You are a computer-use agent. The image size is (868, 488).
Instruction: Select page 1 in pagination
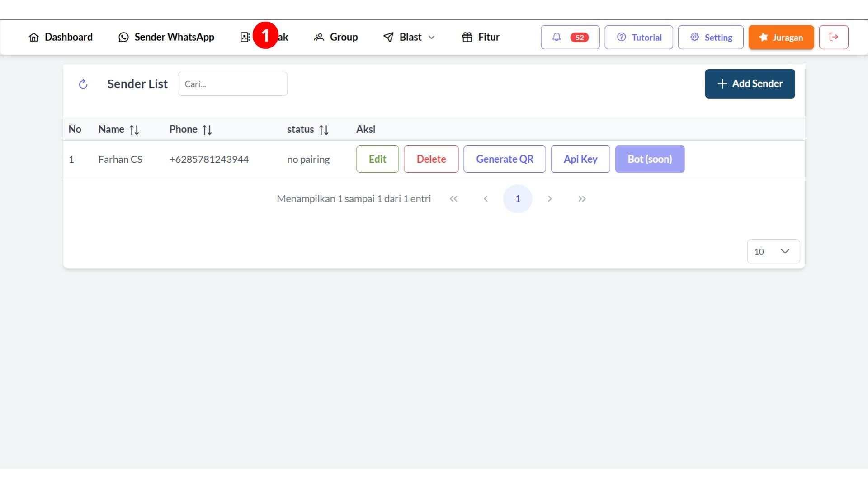click(518, 199)
